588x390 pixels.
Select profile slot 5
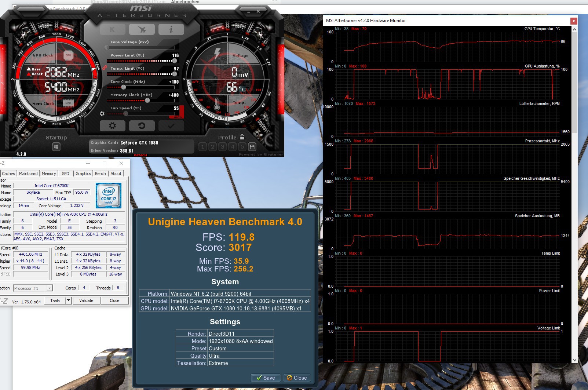pyautogui.click(x=242, y=147)
